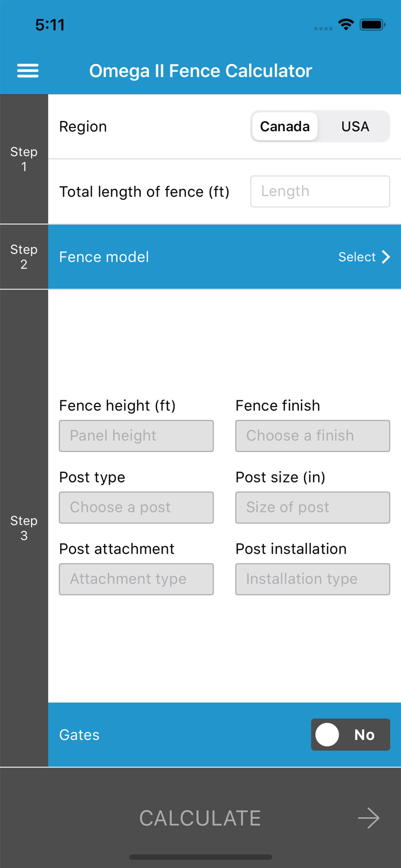Open Attachment type dropdown
The image size is (401, 868).
(136, 579)
